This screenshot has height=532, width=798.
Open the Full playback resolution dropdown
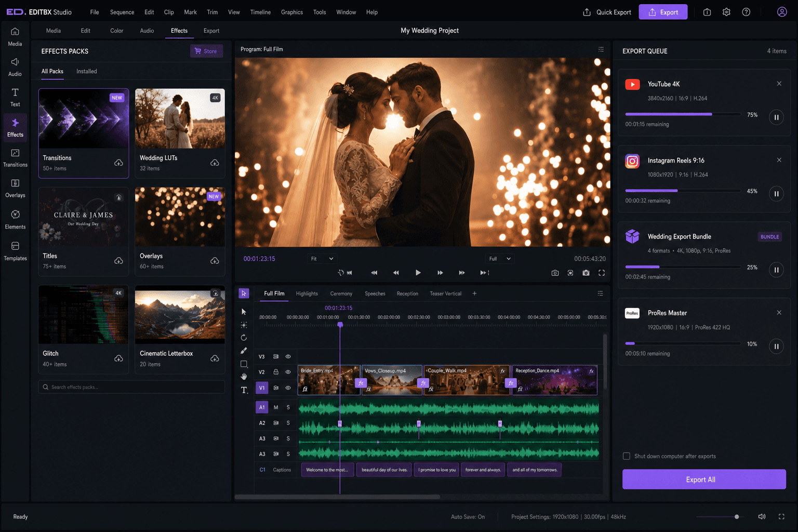tap(500, 259)
